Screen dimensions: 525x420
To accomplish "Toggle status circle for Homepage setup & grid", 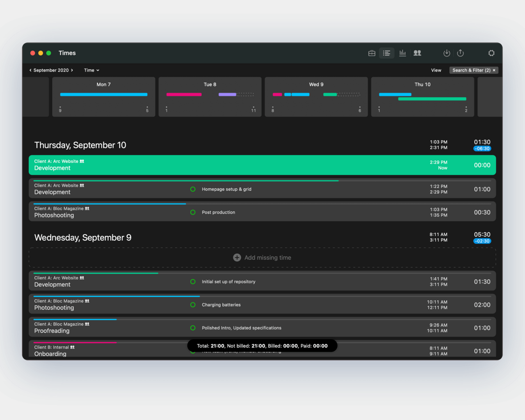I will coord(193,189).
